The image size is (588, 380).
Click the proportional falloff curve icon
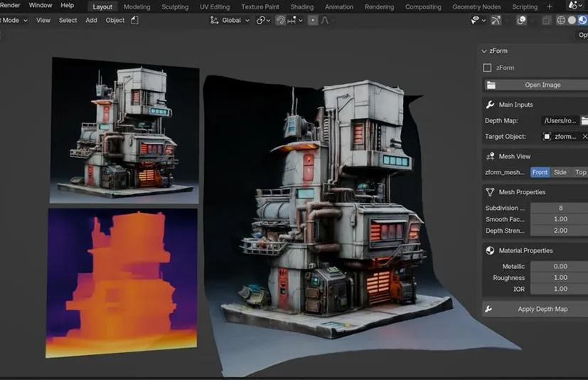pos(324,21)
